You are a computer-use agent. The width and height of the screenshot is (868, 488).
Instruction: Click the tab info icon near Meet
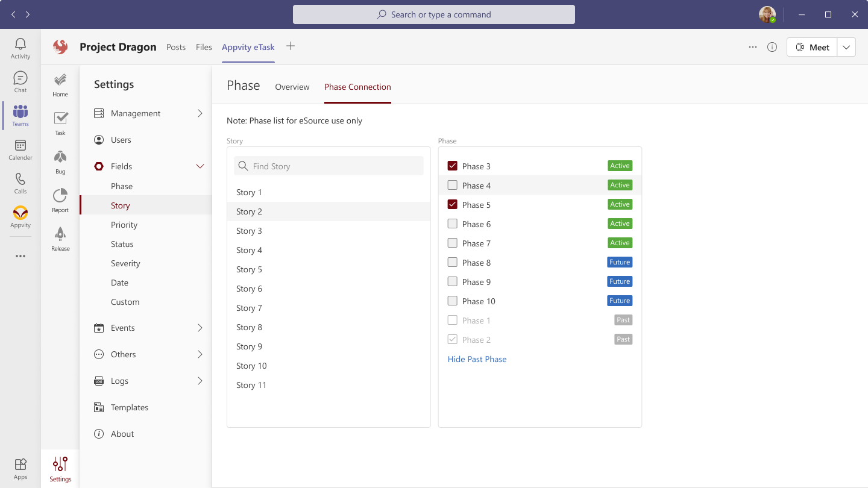point(772,47)
